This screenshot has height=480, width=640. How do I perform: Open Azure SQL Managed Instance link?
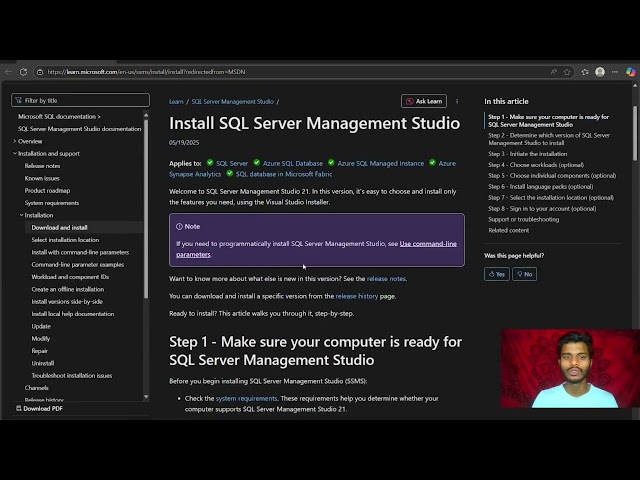pos(380,163)
